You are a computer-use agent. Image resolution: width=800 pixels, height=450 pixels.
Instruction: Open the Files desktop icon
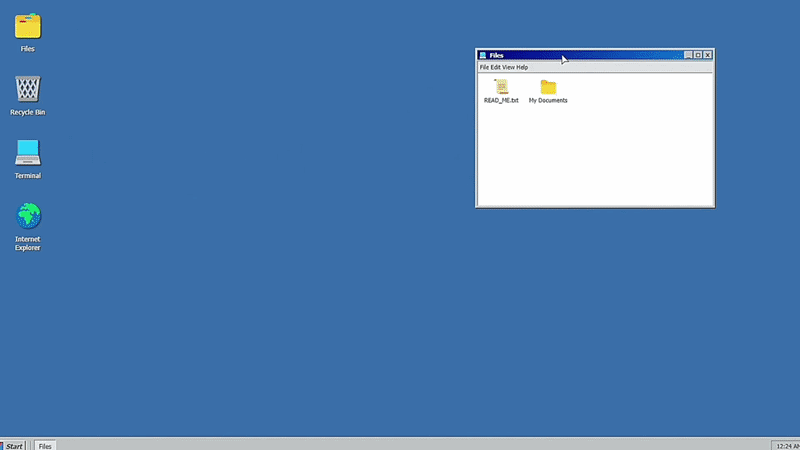click(x=28, y=26)
